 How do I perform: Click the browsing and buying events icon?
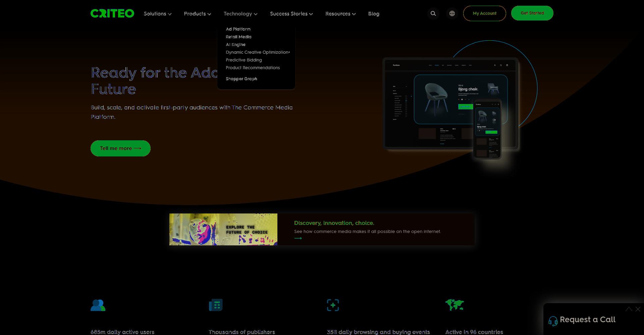pyautogui.click(x=333, y=305)
